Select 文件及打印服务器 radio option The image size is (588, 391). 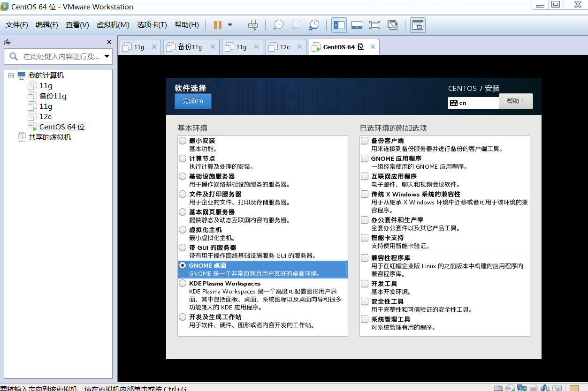(183, 194)
